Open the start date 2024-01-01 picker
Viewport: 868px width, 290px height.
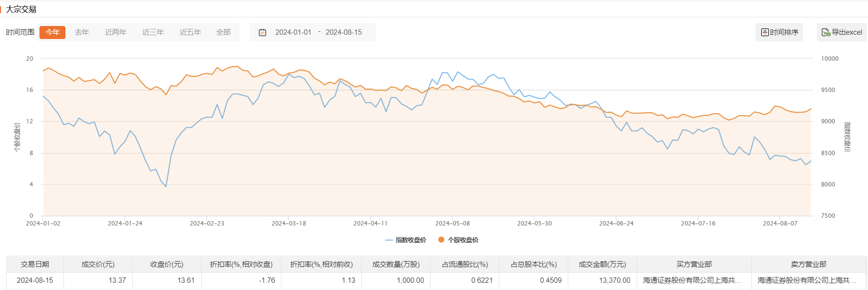tap(293, 32)
